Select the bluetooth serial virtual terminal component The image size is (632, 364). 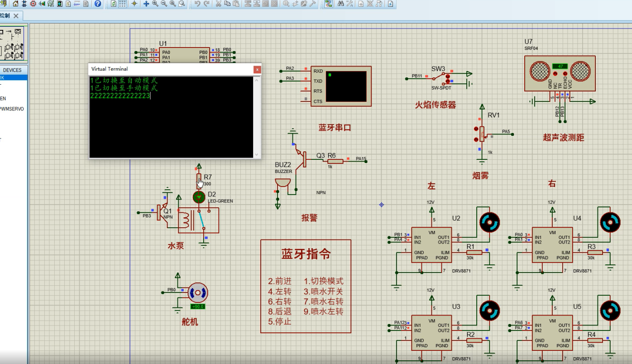(x=341, y=86)
